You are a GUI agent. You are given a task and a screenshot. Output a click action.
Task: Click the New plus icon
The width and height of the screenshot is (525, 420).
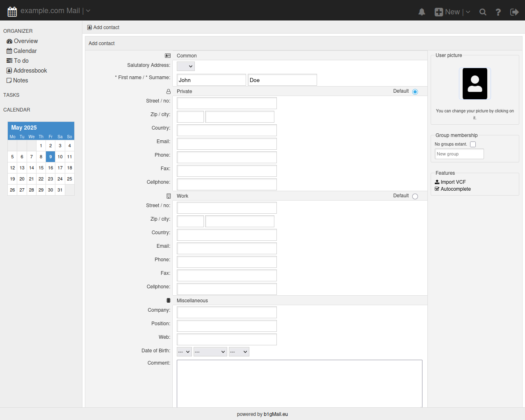tap(438, 12)
